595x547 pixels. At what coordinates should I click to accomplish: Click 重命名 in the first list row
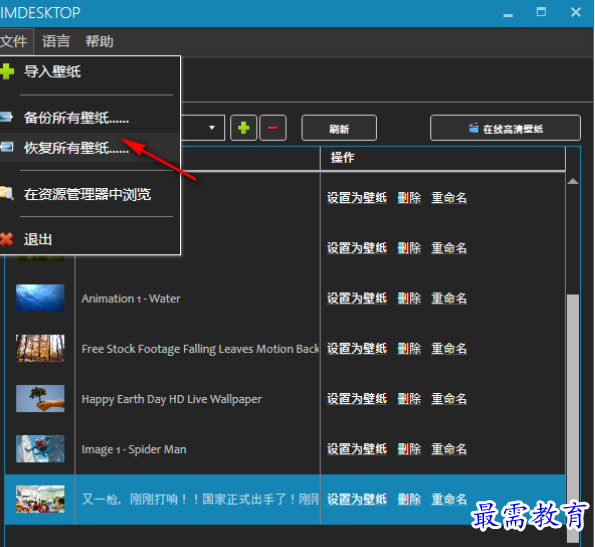click(449, 198)
